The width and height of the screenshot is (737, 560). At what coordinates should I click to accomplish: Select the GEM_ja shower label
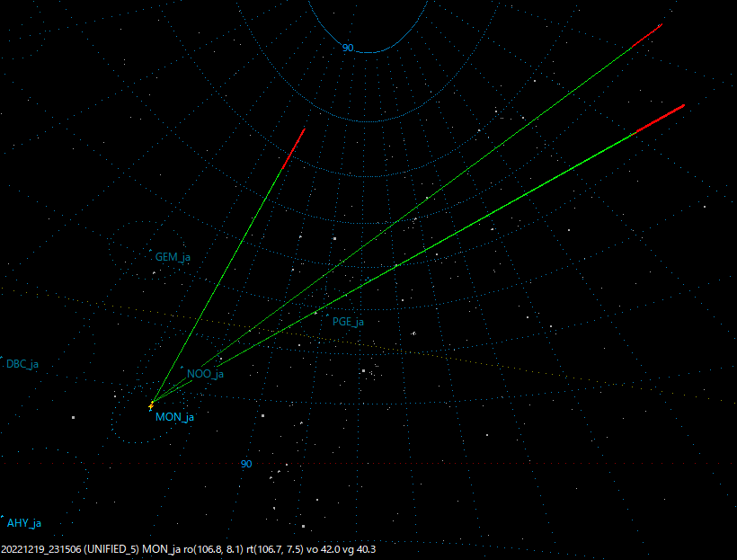tap(173, 256)
